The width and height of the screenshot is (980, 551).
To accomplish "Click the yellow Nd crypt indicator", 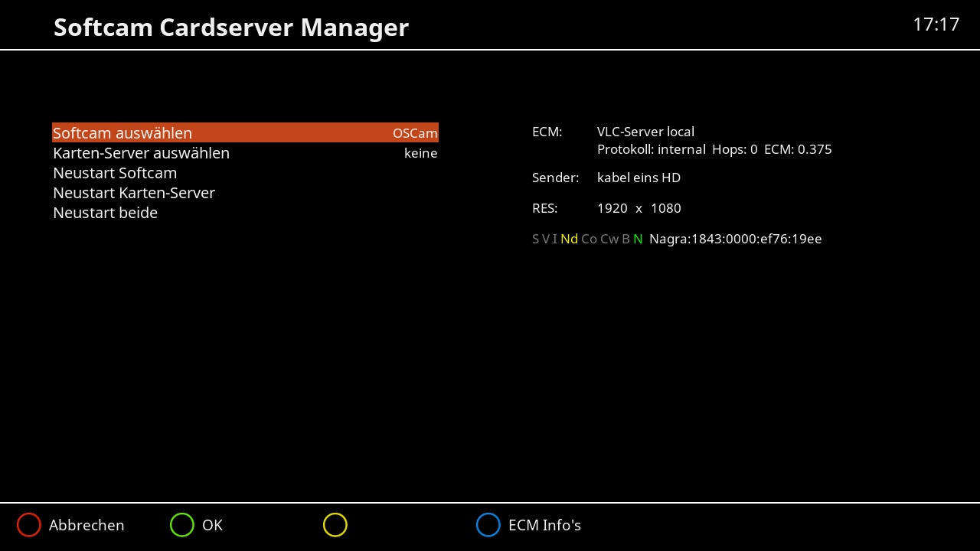I will click(569, 239).
